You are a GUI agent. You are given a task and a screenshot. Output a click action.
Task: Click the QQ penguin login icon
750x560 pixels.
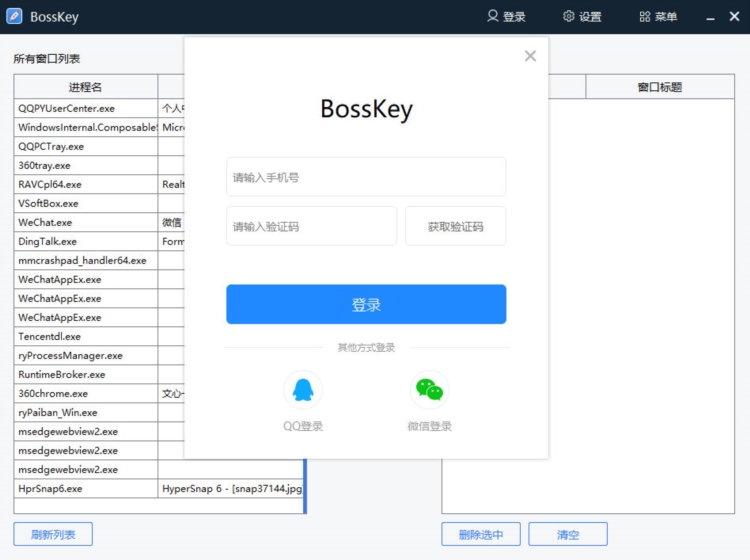click(x=302, y=390)
